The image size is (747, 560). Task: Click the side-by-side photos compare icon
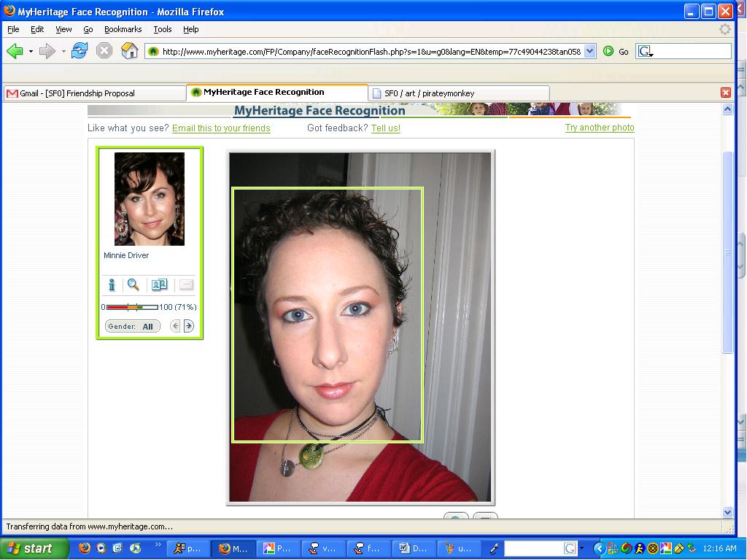[159, 285]
